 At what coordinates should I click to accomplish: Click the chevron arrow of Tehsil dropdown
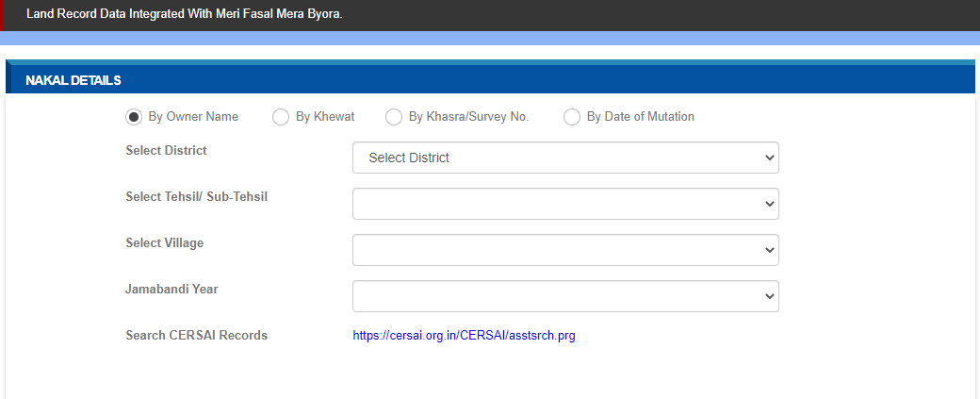tap(769, 204)
